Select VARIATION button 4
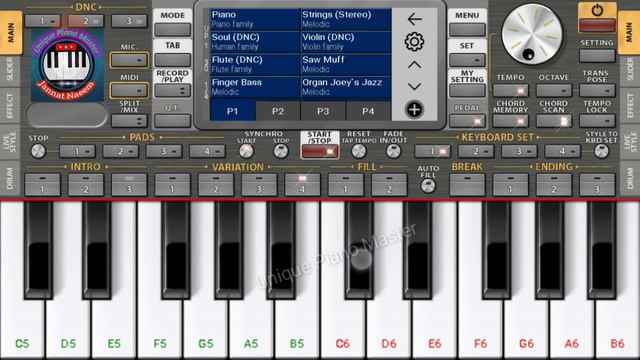 click(302, 184)
